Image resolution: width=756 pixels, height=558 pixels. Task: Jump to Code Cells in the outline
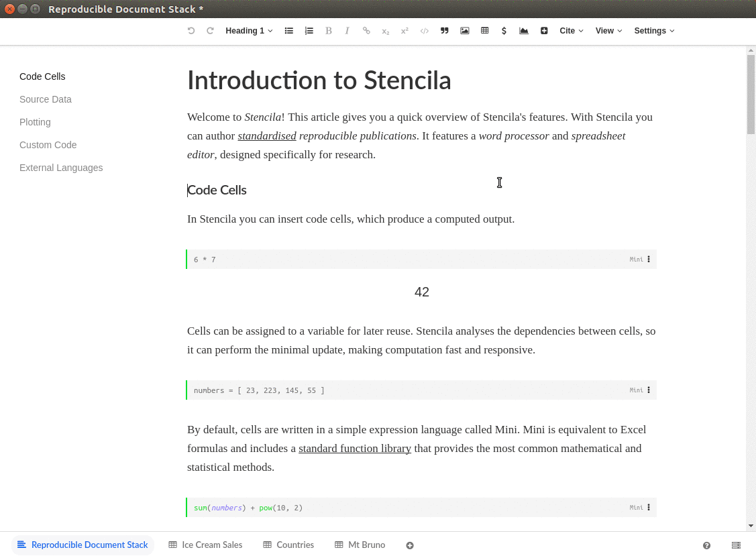[x=42, y=76]
